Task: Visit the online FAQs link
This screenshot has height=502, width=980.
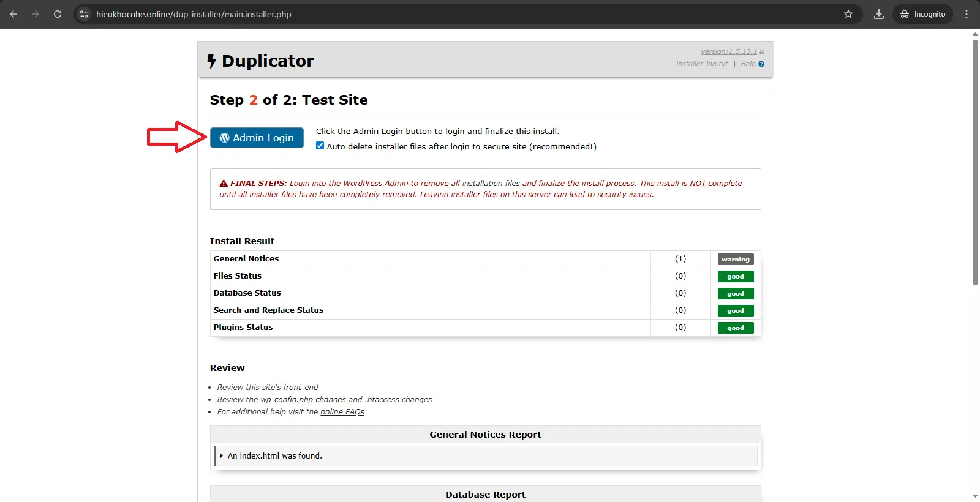Action: tap(342, 412)
